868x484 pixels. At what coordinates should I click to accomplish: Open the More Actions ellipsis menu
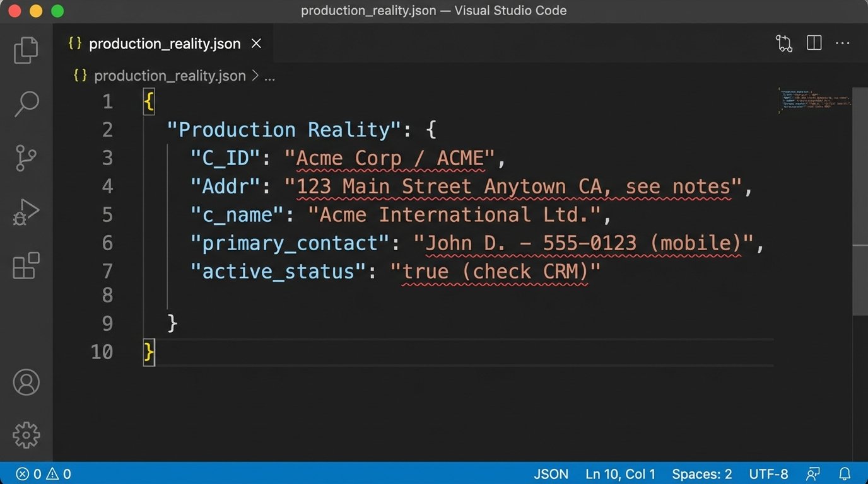[842, 43]
